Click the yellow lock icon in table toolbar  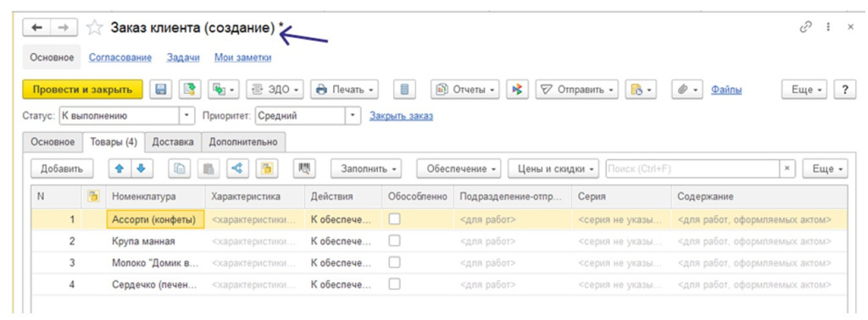tap(267, 169)
